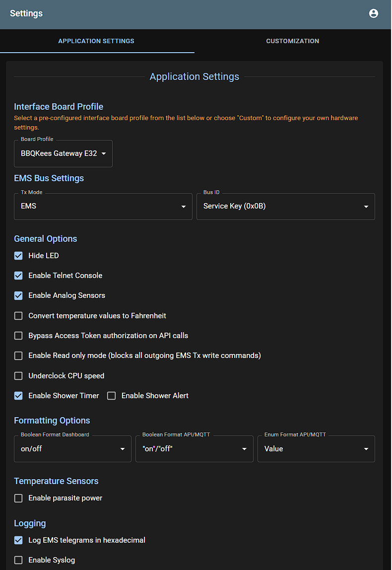Turn off Enable Shower Timer
392x570 pixels.
pos(18,396)
